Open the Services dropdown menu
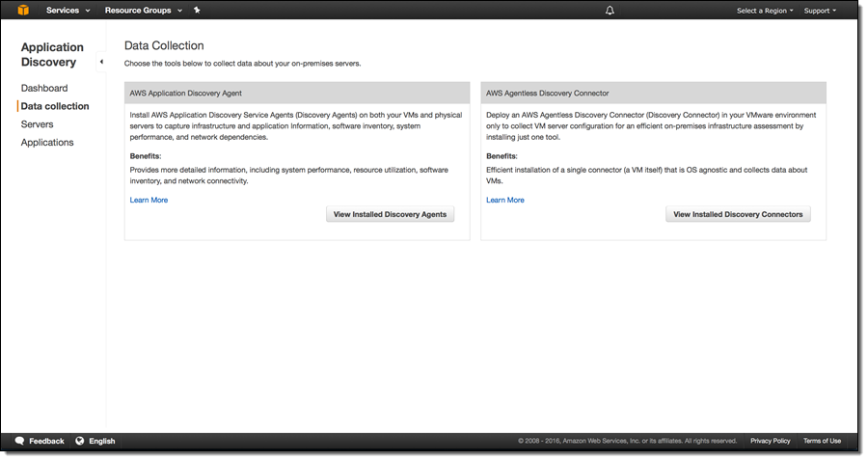The height and width of the screenshot is (461, 868). (x=68, y=11)
